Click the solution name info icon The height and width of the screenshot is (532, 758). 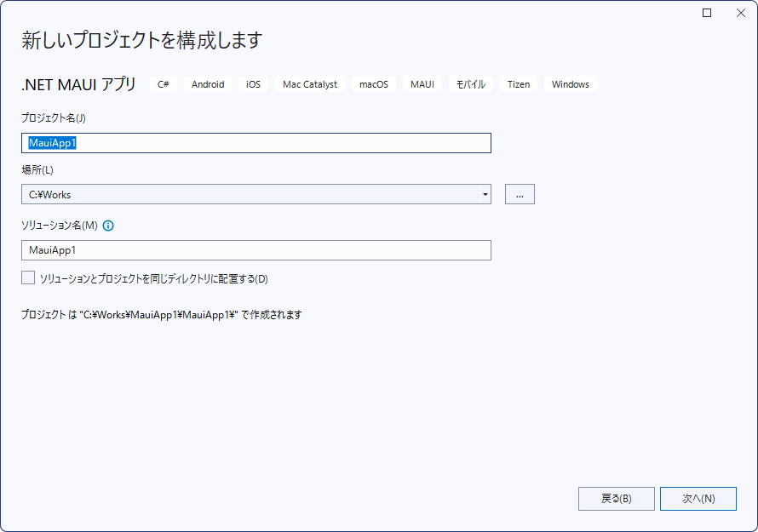[x=108, y=226]
